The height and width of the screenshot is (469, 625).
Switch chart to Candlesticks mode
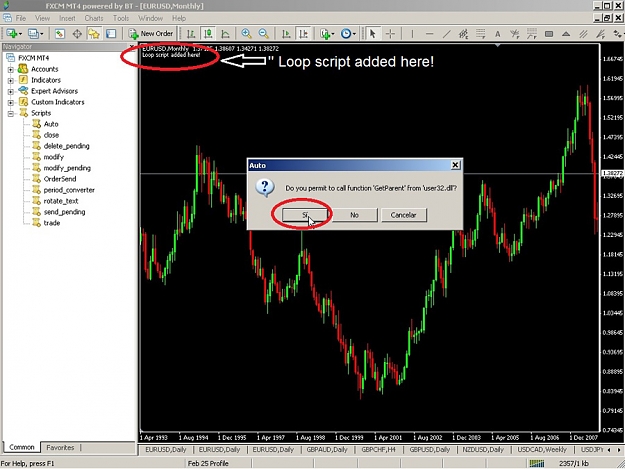(208, 34)
